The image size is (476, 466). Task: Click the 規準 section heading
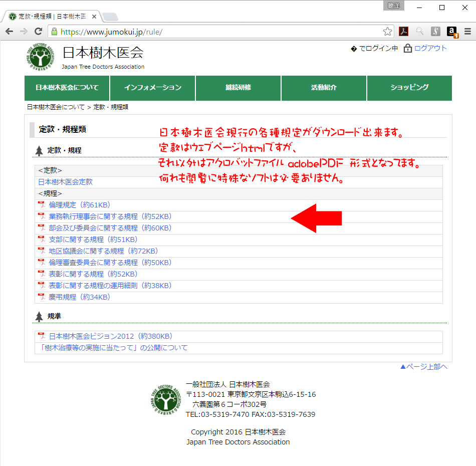coord(54,316)
